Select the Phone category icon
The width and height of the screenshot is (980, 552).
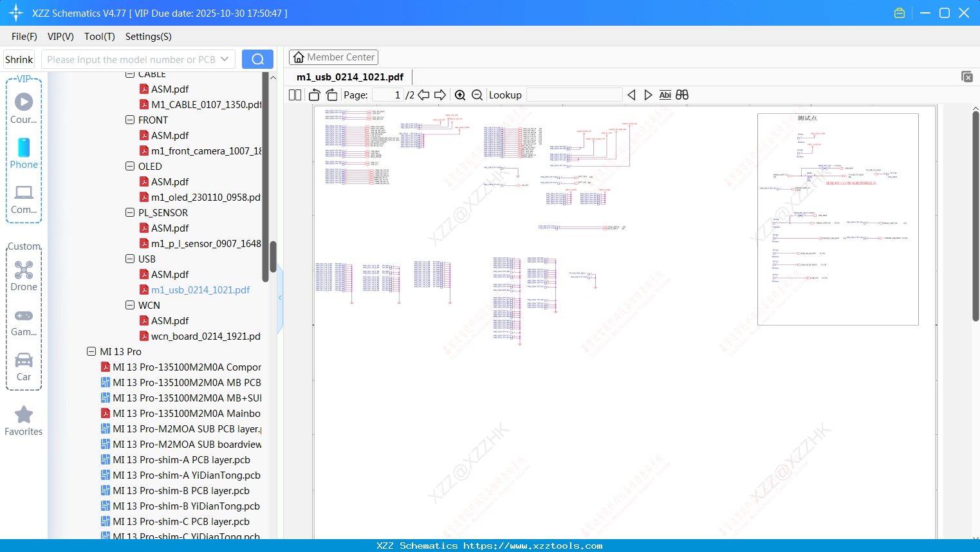24,154
